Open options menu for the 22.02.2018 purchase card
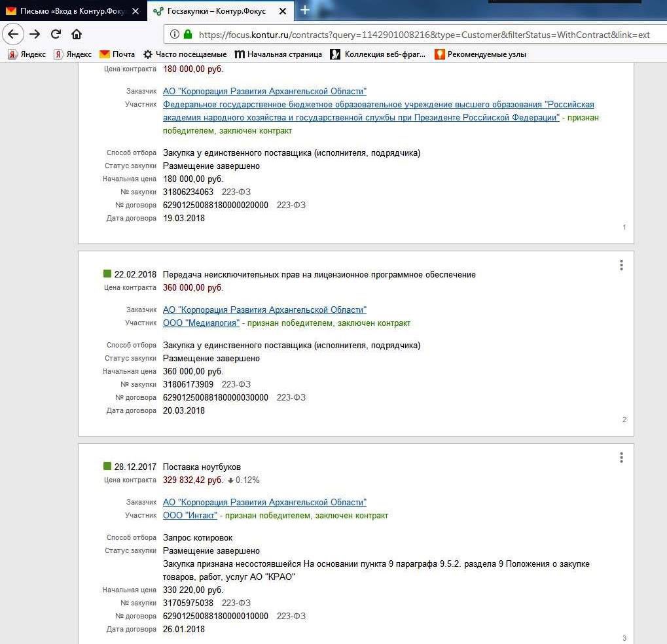 point(621,265)
